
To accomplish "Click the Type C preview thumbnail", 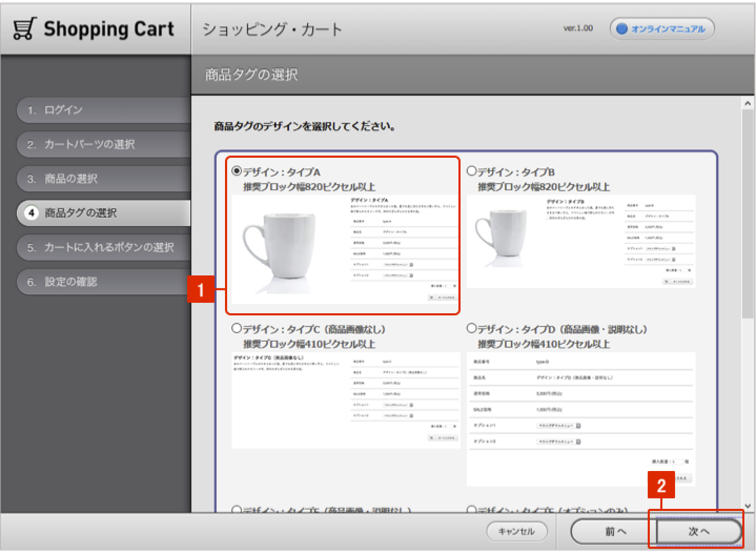I will tap(346, 400).
